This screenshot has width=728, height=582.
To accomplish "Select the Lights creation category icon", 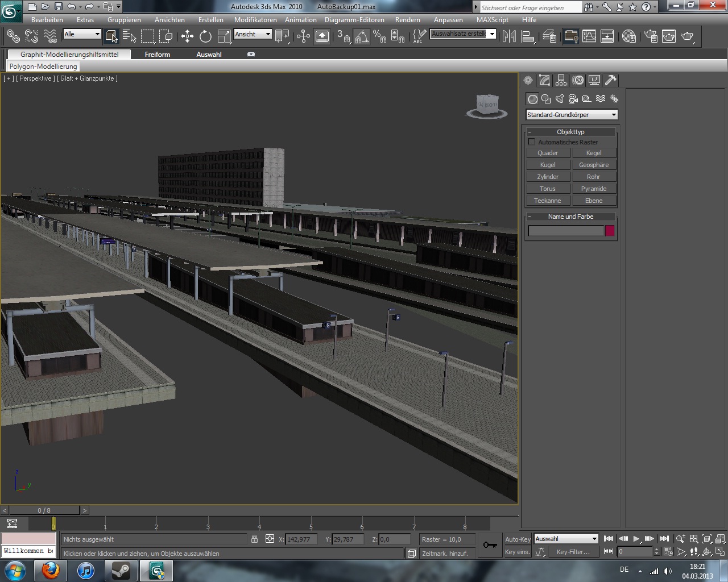I will pos(560,99).
